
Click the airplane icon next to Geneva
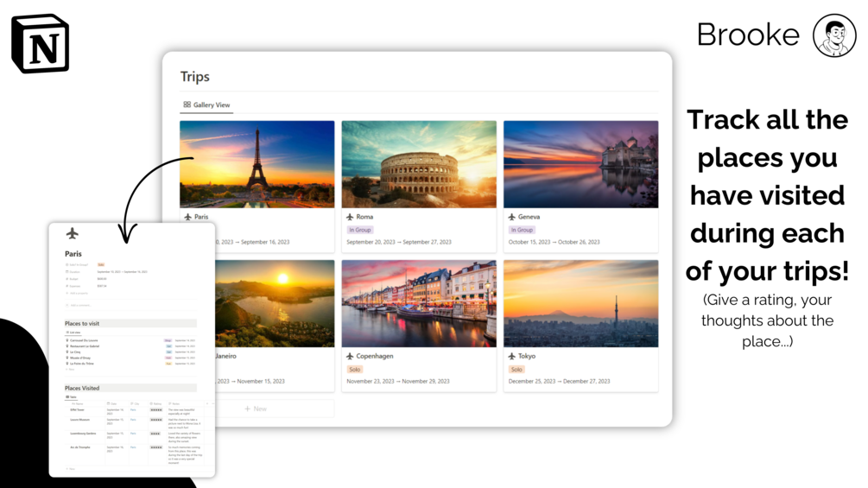(x=511, y=217)
